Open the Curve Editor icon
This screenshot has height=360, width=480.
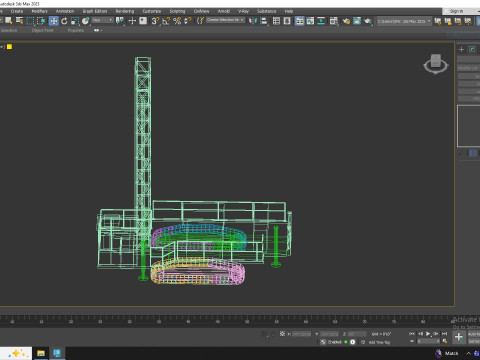pyautogui.click(x=310, y=21)
